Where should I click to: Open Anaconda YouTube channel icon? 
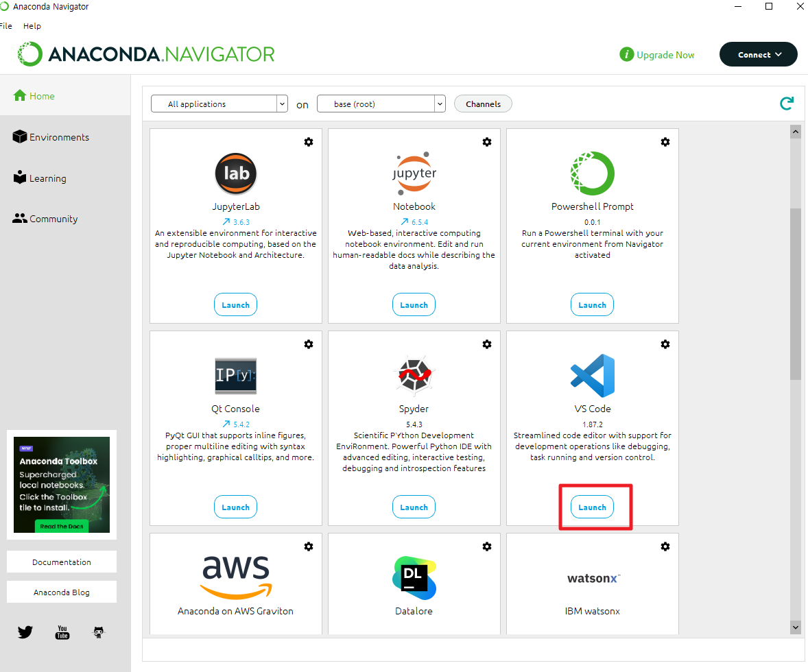62,632
